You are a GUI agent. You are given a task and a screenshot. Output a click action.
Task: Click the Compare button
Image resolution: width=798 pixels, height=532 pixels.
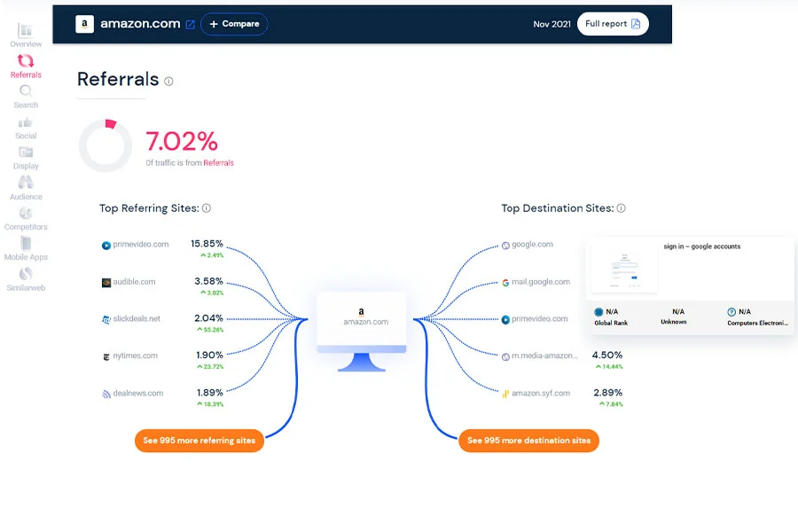[x=234, y=24]
